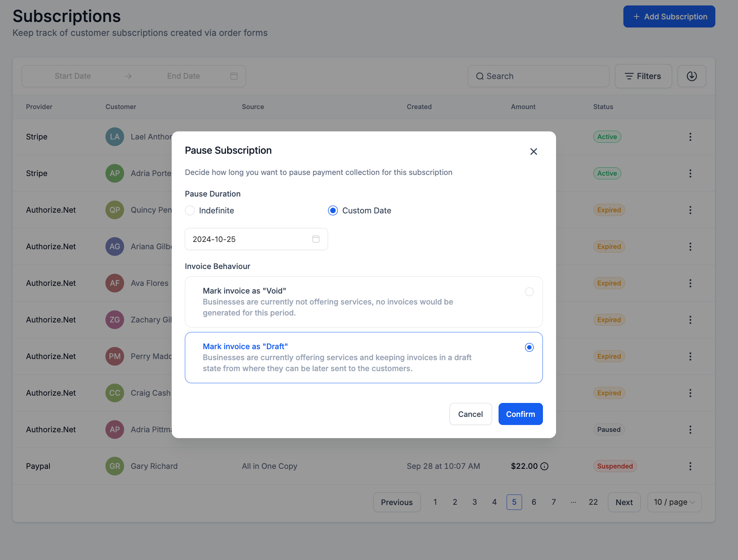This screenshot has height=560, width=738.
Task: Open actions menu for Ariana Gilbert row
Action: (x=690, y=247)
